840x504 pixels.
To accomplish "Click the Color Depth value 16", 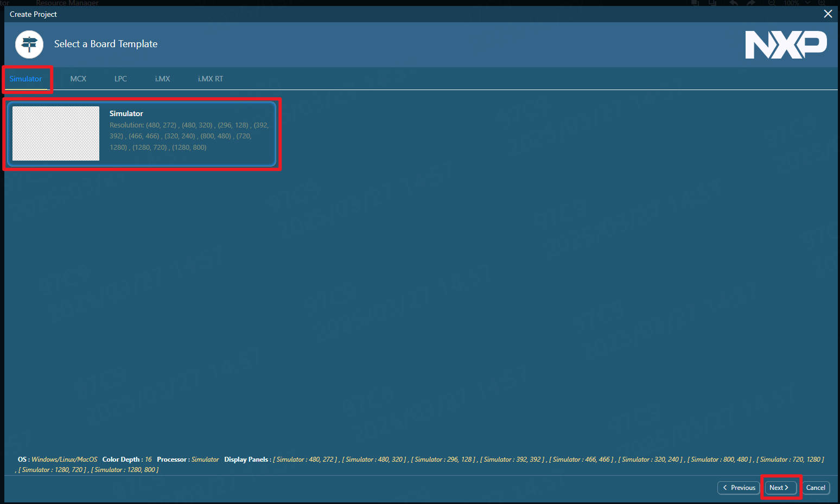I will 148,460.
